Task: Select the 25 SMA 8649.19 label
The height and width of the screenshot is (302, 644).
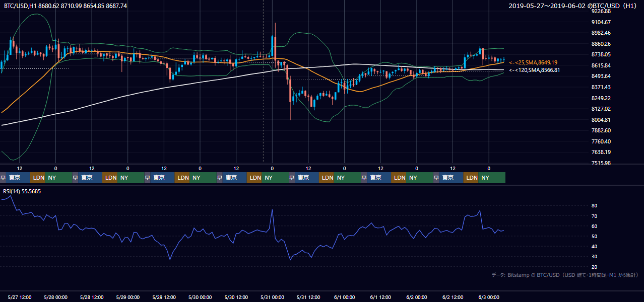Action: [x=533, y=62]
